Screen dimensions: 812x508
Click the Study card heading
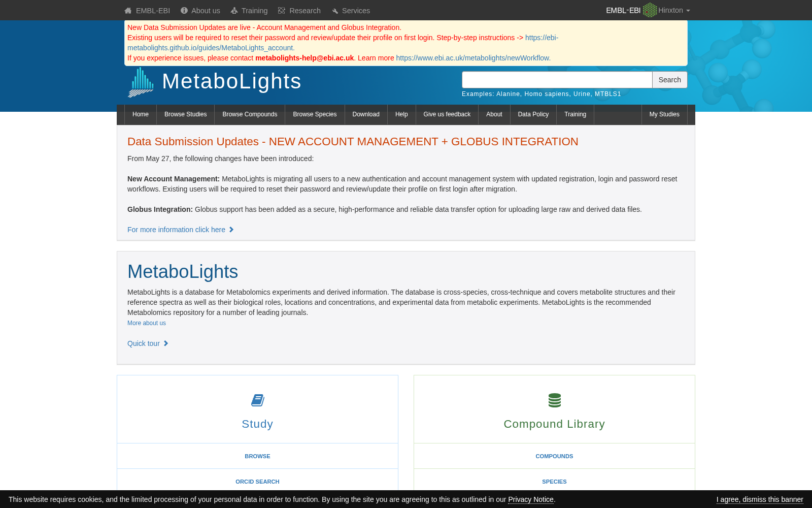pyautogui.click(x=257, y=424)
